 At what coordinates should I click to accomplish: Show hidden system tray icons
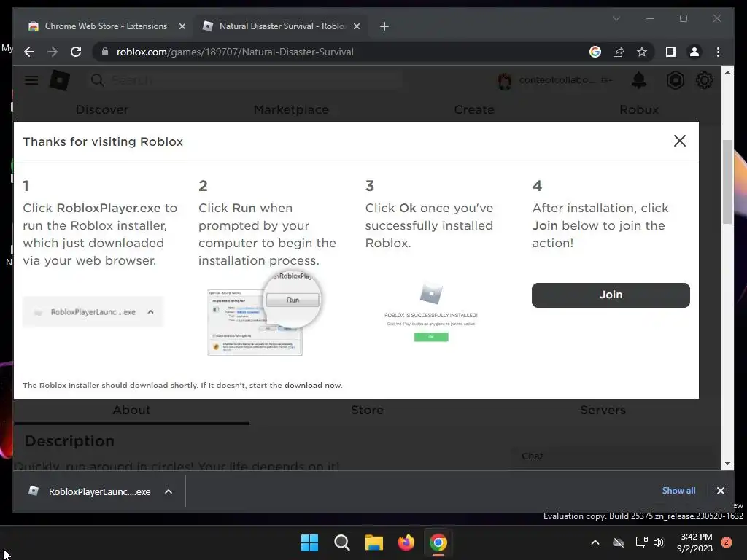(595, 542)
